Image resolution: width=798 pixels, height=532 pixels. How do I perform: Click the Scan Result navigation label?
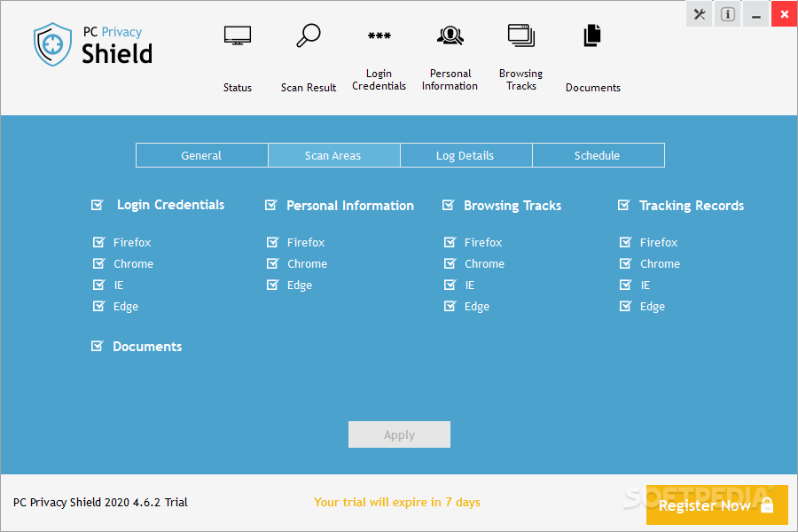coord(309,88)
